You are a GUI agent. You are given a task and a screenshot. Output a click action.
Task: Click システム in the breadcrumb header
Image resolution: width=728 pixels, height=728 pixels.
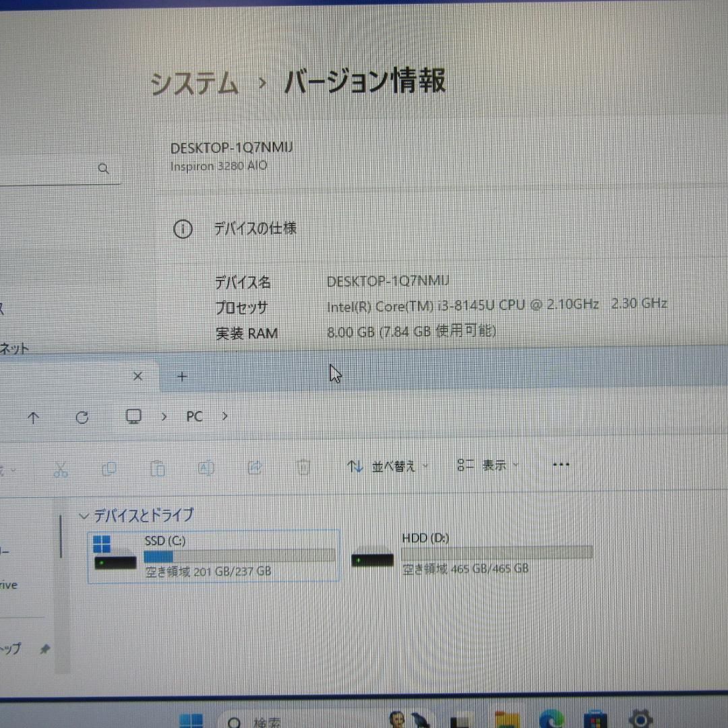coord(195,82)
